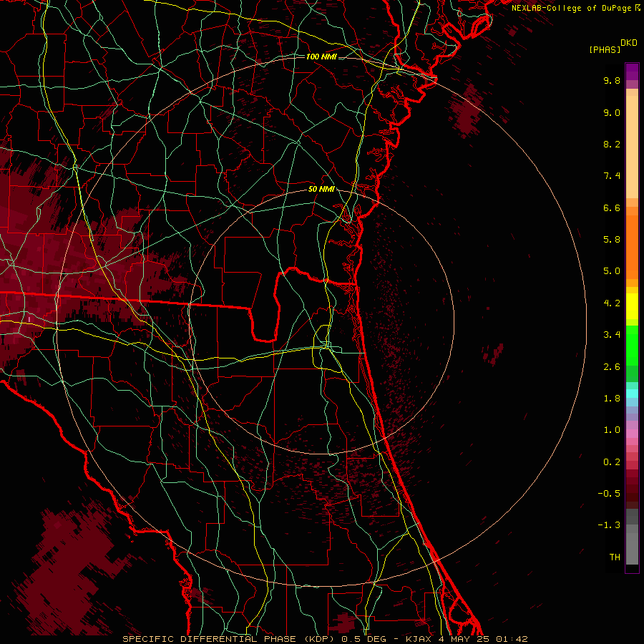
Task: Pick the cyan band on the color bar
Action: pyautogui.click(x=632, y=393)
